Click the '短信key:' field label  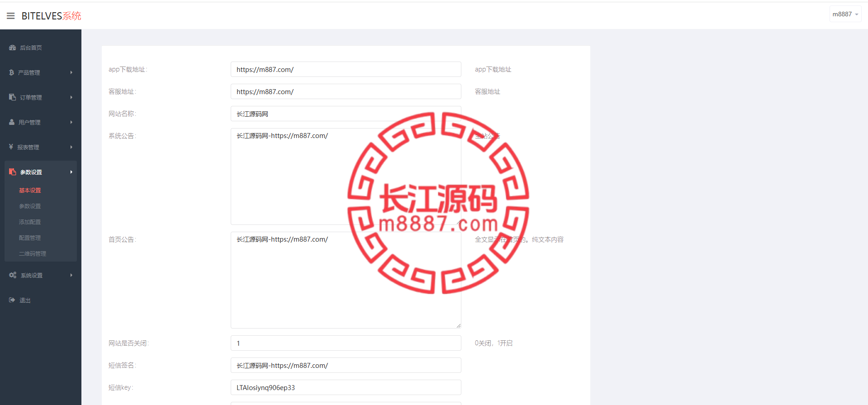point(121,387)
